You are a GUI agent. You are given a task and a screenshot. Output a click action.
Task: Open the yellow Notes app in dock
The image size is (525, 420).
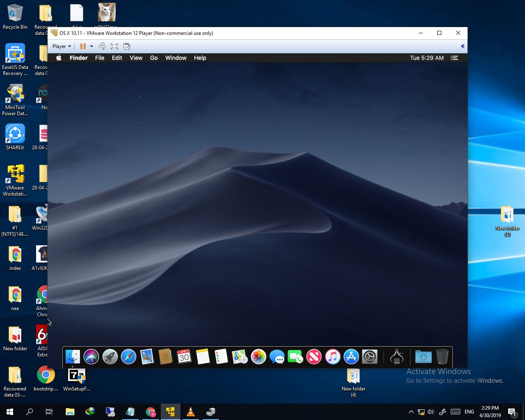pos(203,357)
